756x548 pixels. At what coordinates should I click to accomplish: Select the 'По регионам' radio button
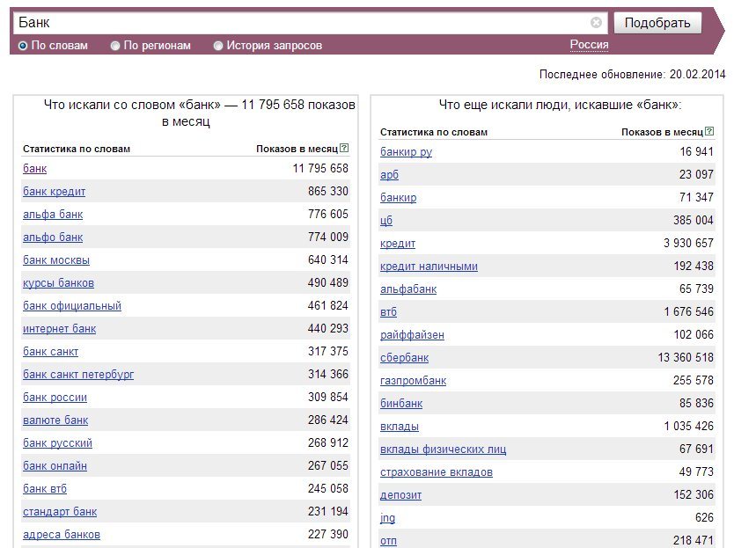pos(114,46)
